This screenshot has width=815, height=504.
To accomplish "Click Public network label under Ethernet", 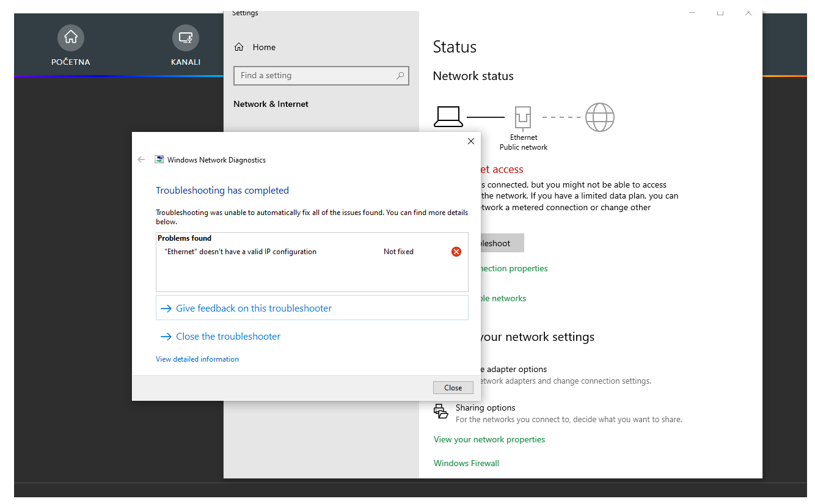I will (x=524, y=147).
